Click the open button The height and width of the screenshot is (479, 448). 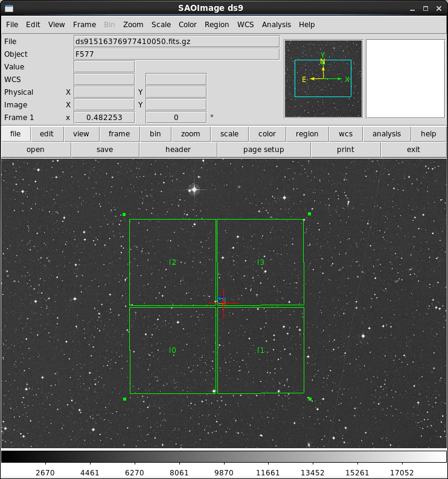(x=36, y=150)
